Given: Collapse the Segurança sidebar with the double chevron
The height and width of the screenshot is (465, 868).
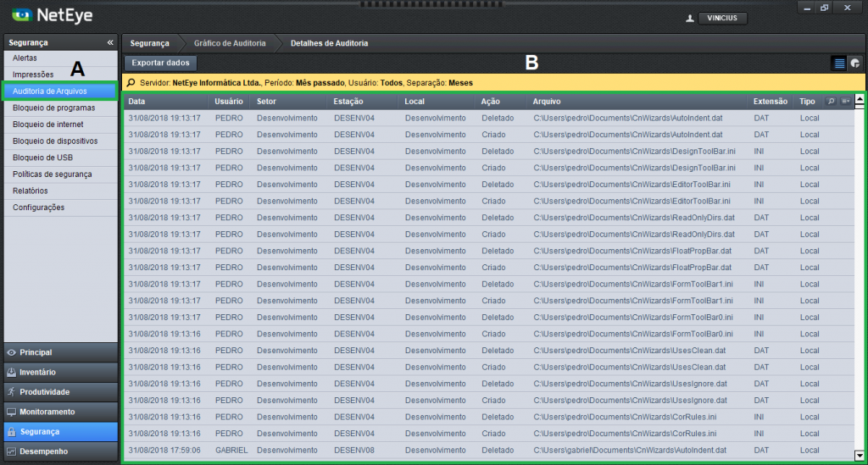Looking at the screenshot, I should (110, 42).
